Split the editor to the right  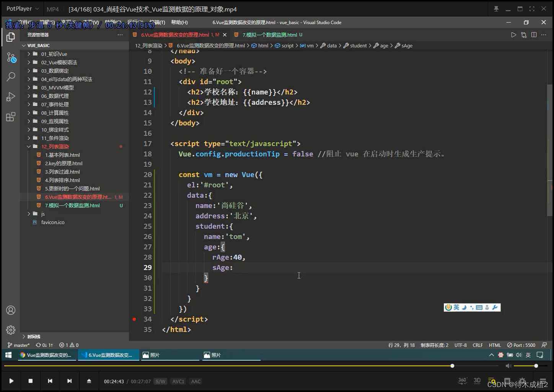click(534, 35)
